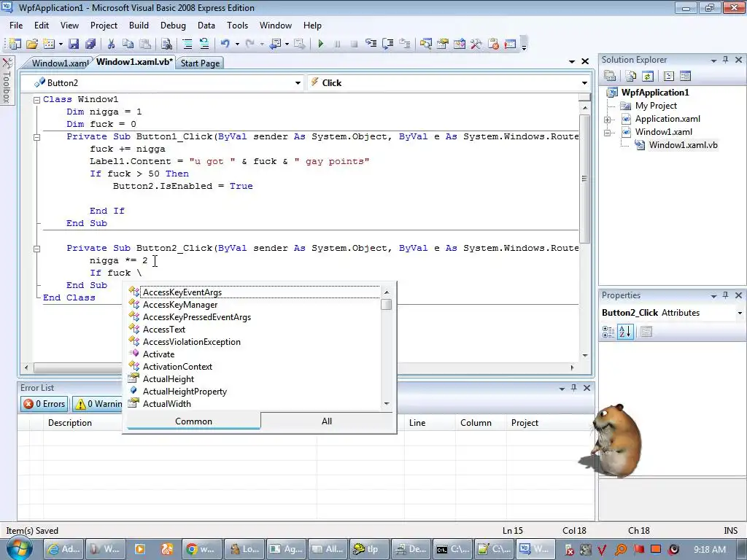Click the IntelliSense list scrollbar thumb

tap(387, 304)
